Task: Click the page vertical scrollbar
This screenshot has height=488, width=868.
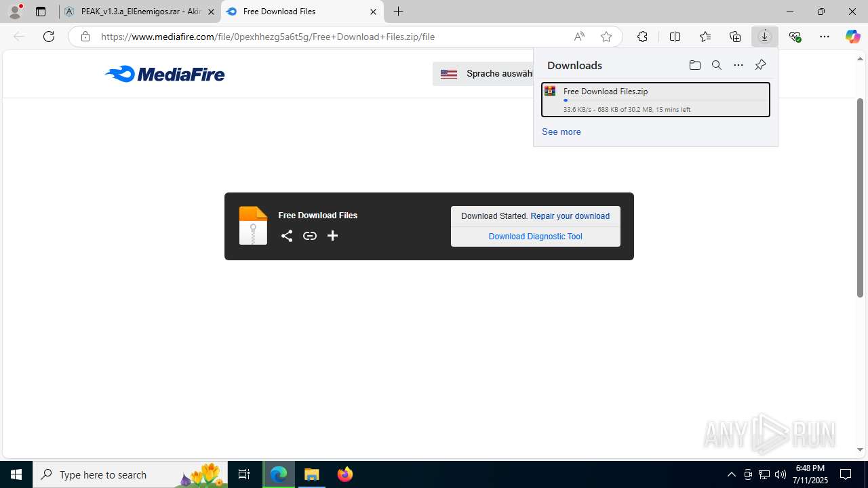Action: [x=860, y=198]
